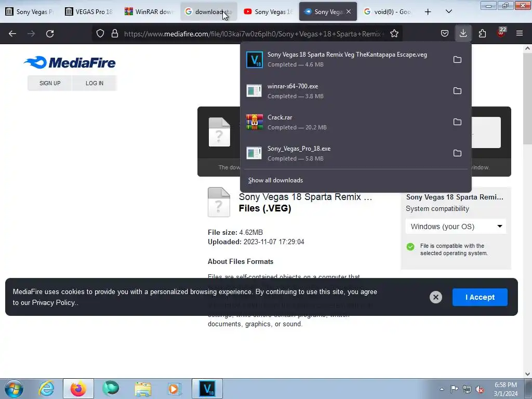Open the Firefox application menu
The height and width of the screenshot is (399, 532).
[520, 34]
